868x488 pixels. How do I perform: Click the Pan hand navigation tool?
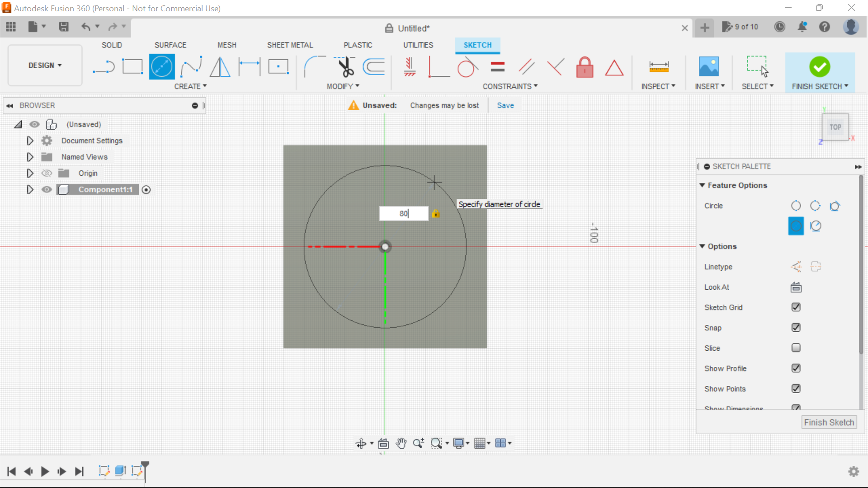click(401, 443)
